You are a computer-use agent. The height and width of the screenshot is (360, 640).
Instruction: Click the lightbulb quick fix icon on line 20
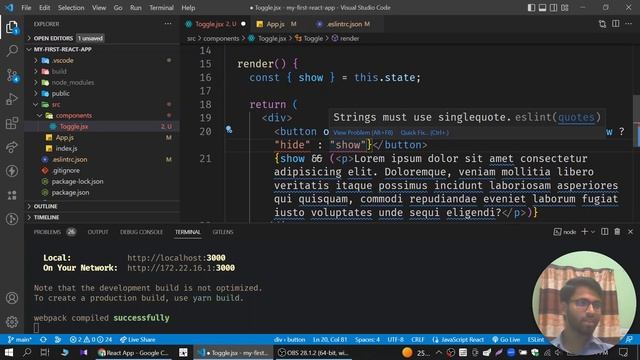(229, 130)
